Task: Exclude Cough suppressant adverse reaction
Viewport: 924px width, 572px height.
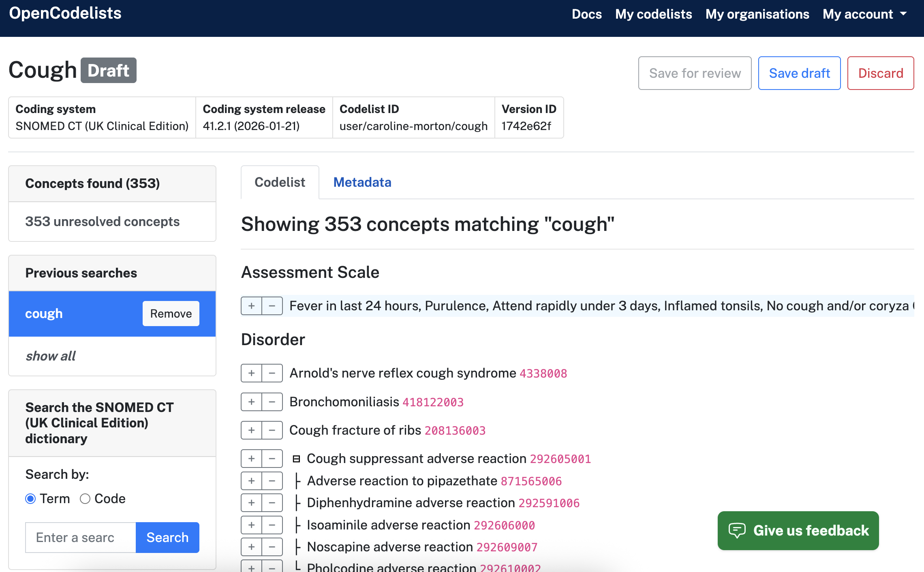Action: point(272,459)
